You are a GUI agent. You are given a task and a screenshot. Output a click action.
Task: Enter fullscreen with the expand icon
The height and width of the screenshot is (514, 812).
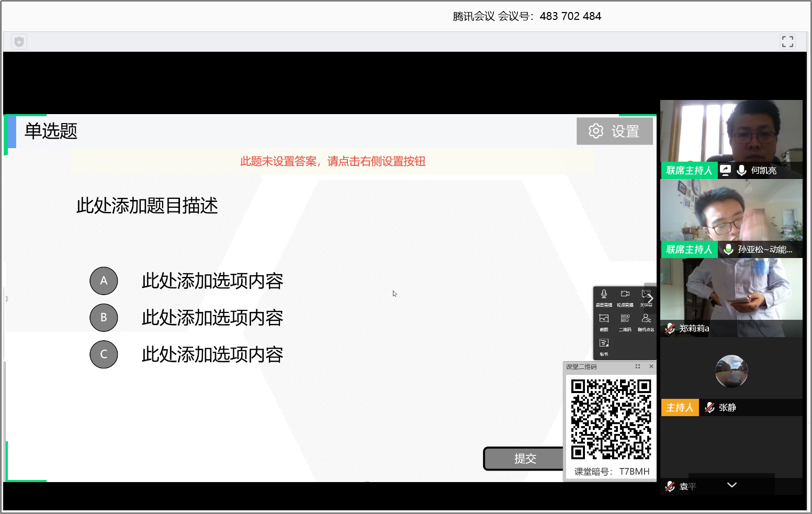(787, 41)
